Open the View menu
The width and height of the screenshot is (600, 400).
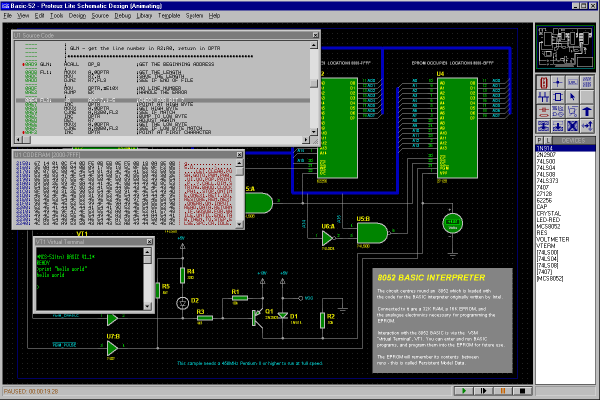click(23, 16)
